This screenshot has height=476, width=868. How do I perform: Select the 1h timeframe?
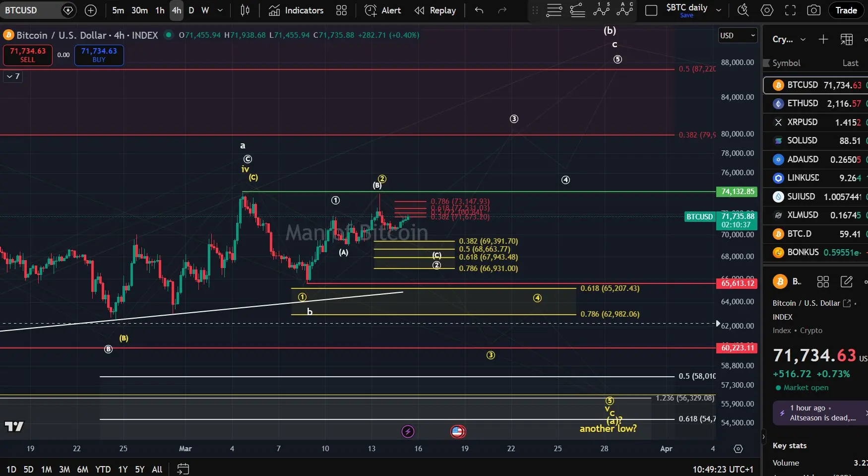(160, 10)
